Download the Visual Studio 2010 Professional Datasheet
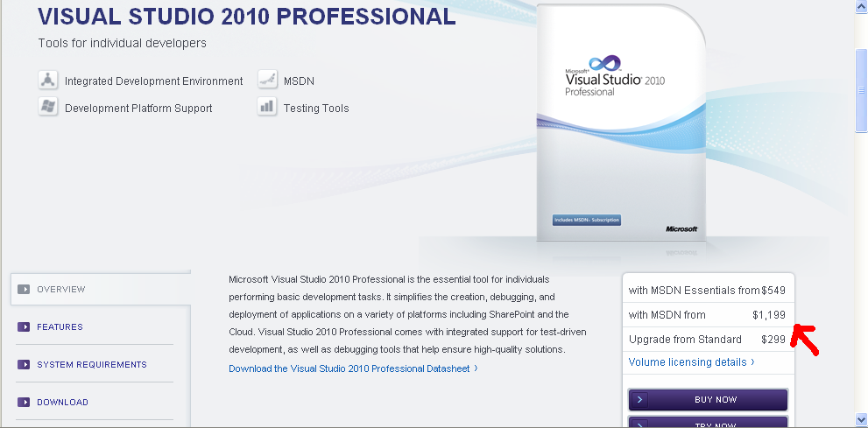 click(x=353, y=368)
